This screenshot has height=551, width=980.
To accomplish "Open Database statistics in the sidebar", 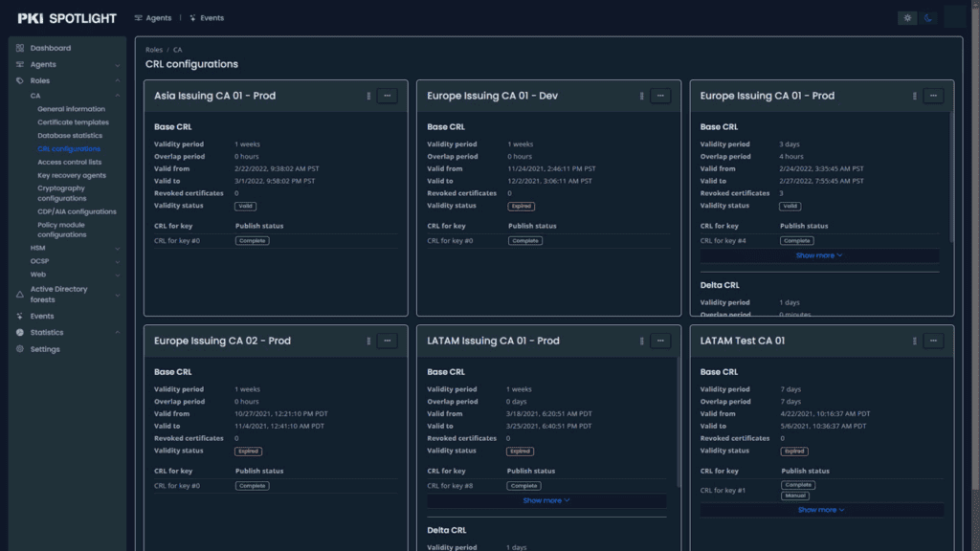I will click(70, 136).
